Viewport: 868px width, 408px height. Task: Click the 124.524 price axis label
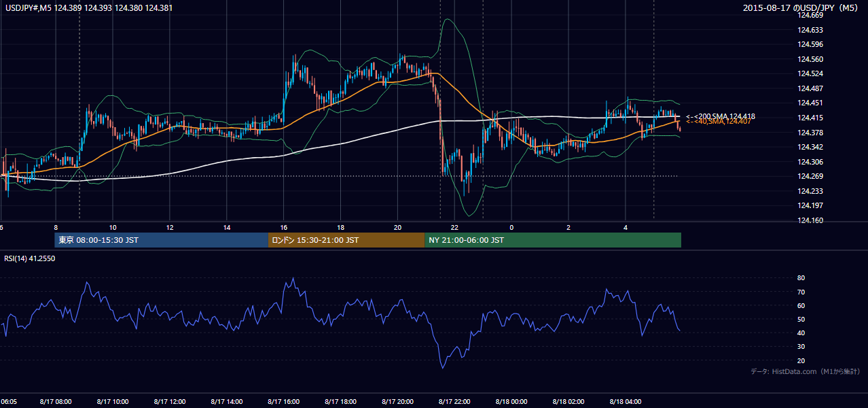coord(810,73)
